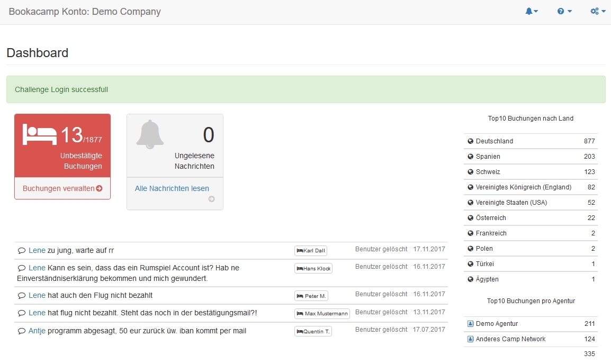This screenshot has height=364, width=611.
Task: Click the bed icon in red bookings card
Action: 40,134
